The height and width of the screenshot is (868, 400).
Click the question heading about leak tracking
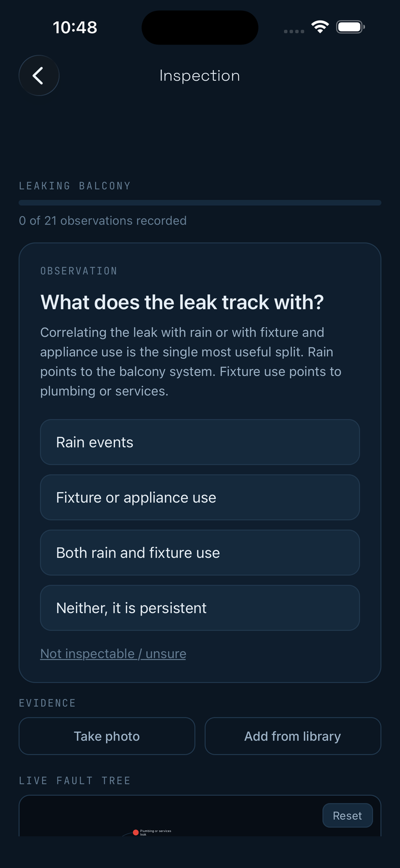182,302
